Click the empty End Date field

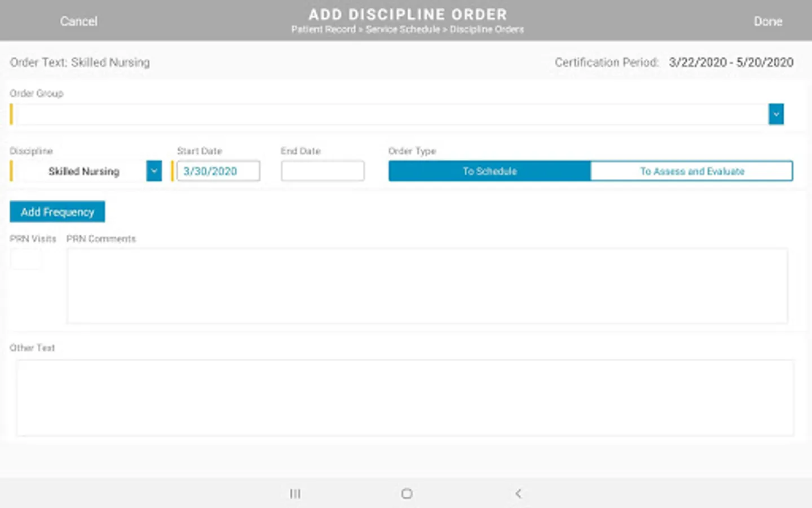pyautogui.click(x=323, y=171)
